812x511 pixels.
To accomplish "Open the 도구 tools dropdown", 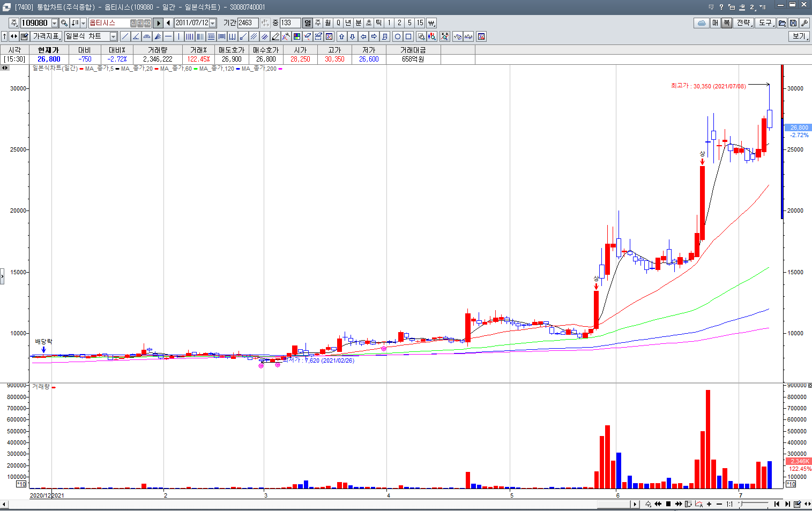I will (x=766, y=23).
